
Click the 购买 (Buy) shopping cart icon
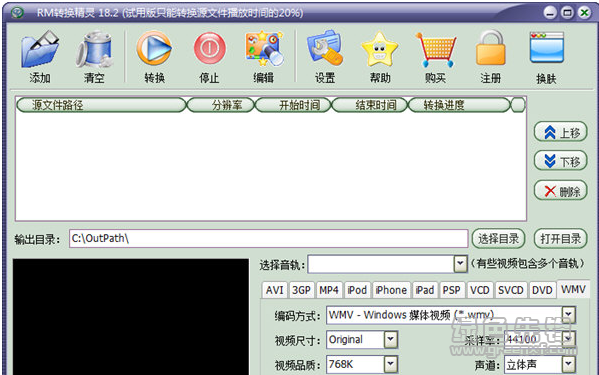(x=436, y=50)
